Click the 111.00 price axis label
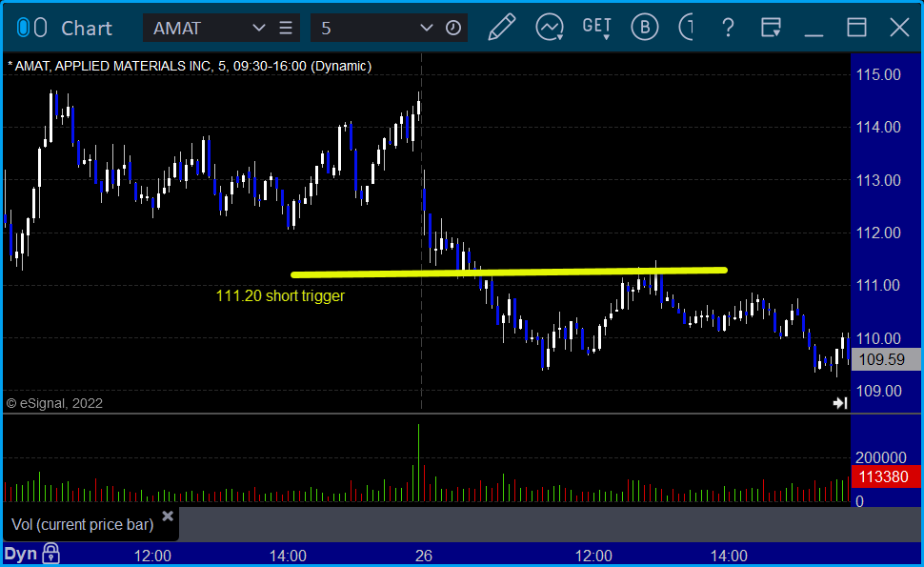This screenshot has width=924, height=567. click(878, 285)
